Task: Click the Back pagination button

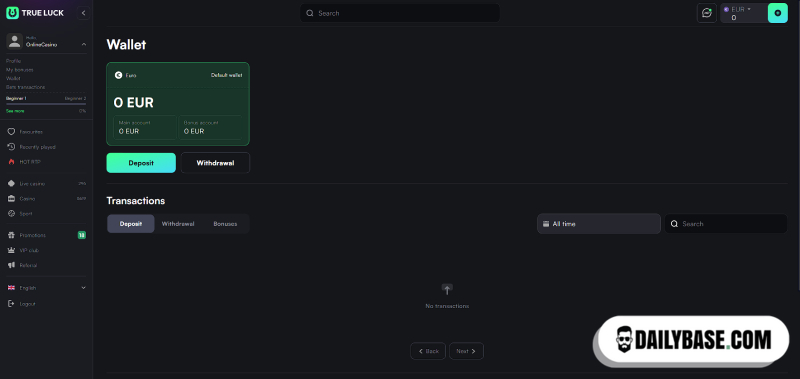Action: click(428, 351)
